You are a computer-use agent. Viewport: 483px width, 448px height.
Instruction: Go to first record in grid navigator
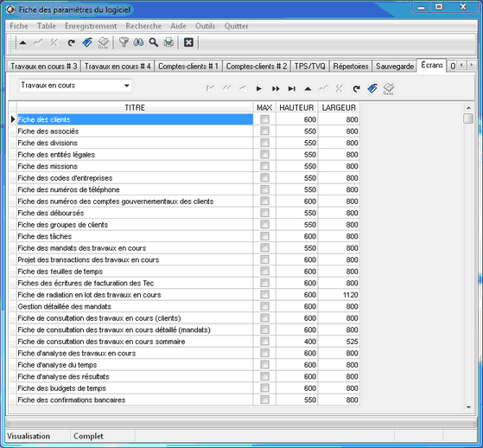[x=210, y=89]
